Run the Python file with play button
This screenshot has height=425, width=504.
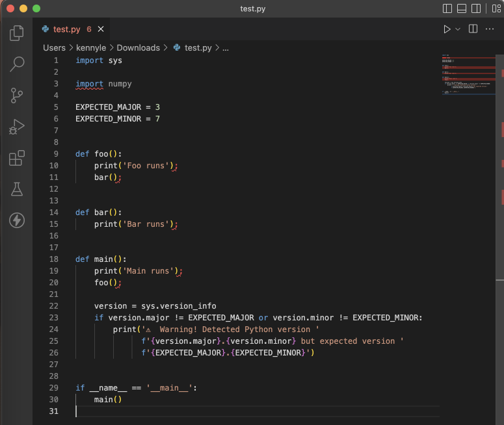coord(447,29)
